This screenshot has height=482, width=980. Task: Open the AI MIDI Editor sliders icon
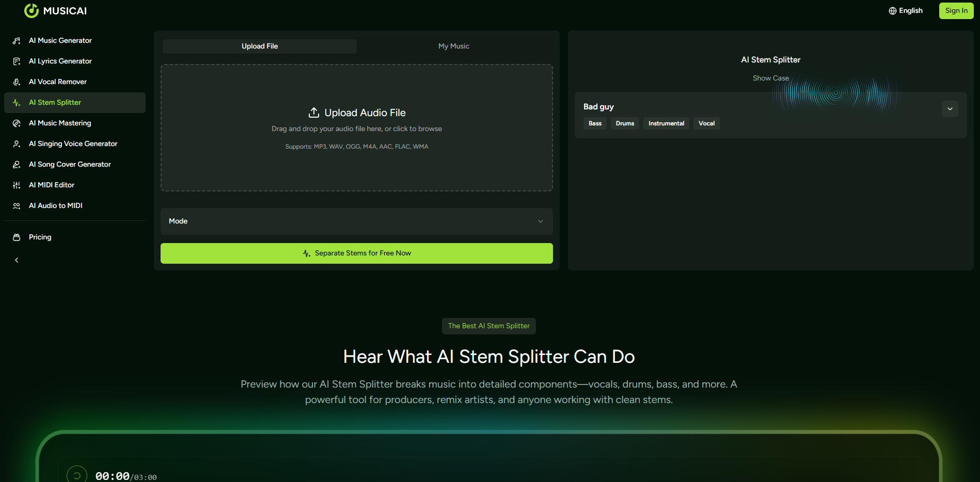coord(17,185)
